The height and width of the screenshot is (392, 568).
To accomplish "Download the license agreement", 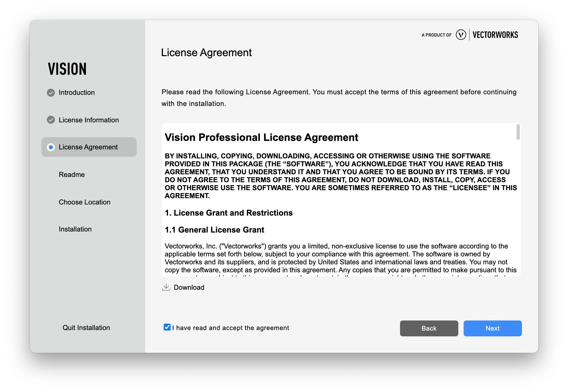I will [x=183, y=287].
